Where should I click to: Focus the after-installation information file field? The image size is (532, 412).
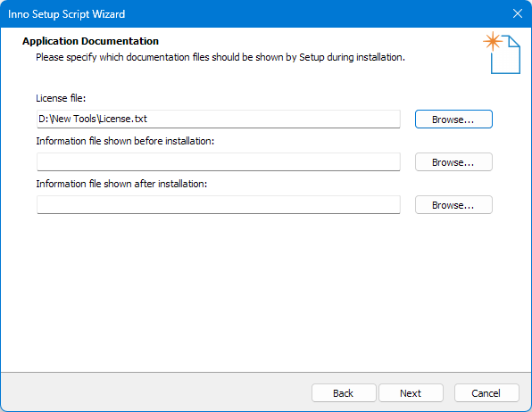coord(219,204)
